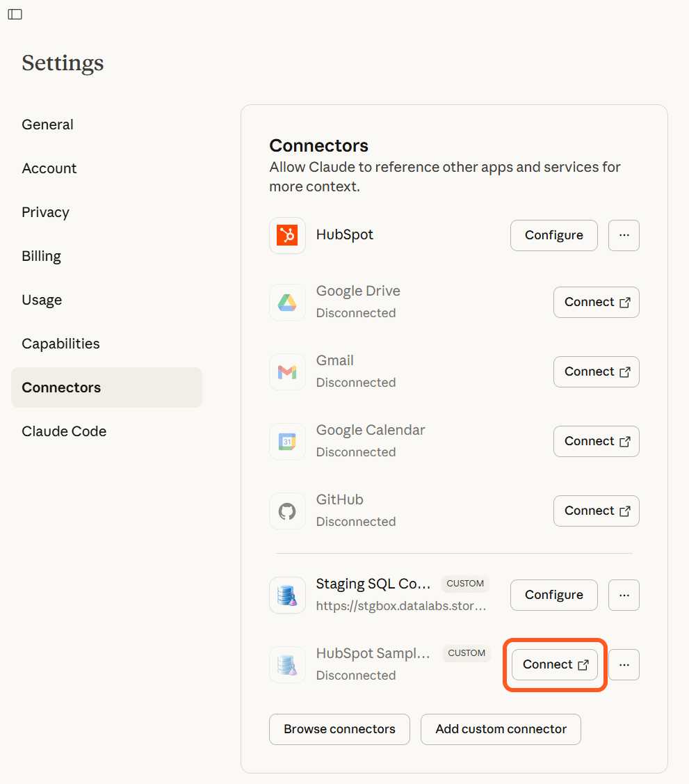Open more options for the disconnected HubSpot Sample connector

click(624, 664)
